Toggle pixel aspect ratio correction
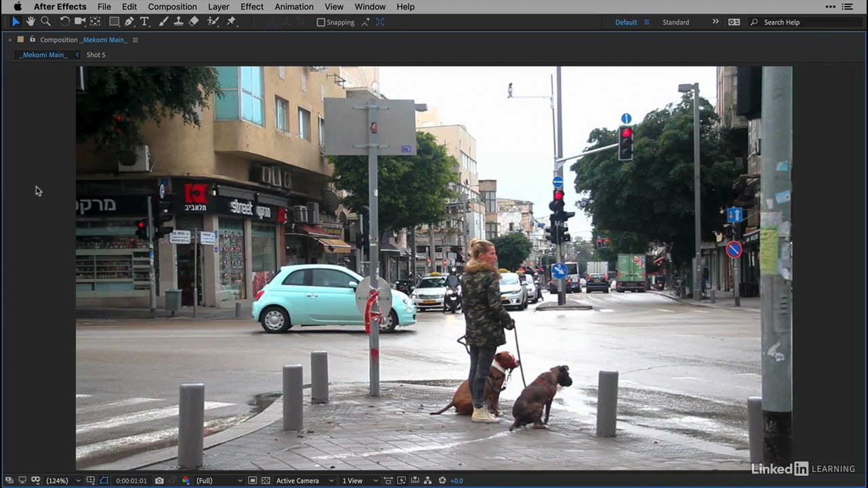868x488 pixels. click(388, 481)
